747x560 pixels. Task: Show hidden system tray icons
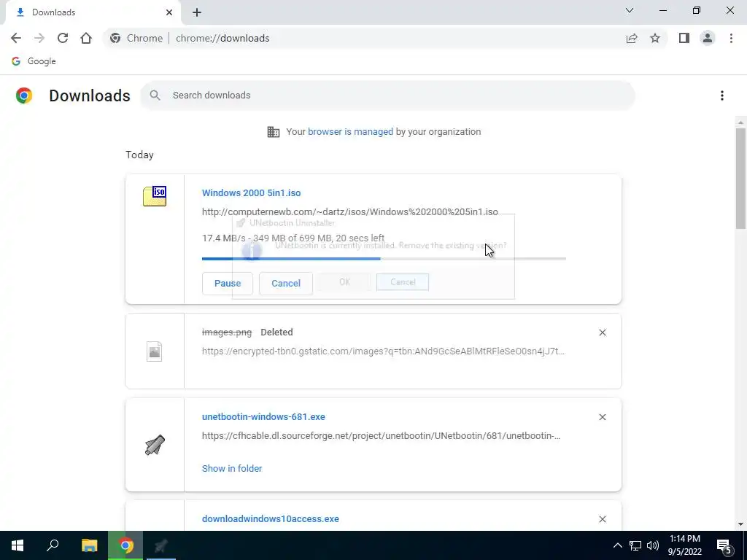point(617,545)
